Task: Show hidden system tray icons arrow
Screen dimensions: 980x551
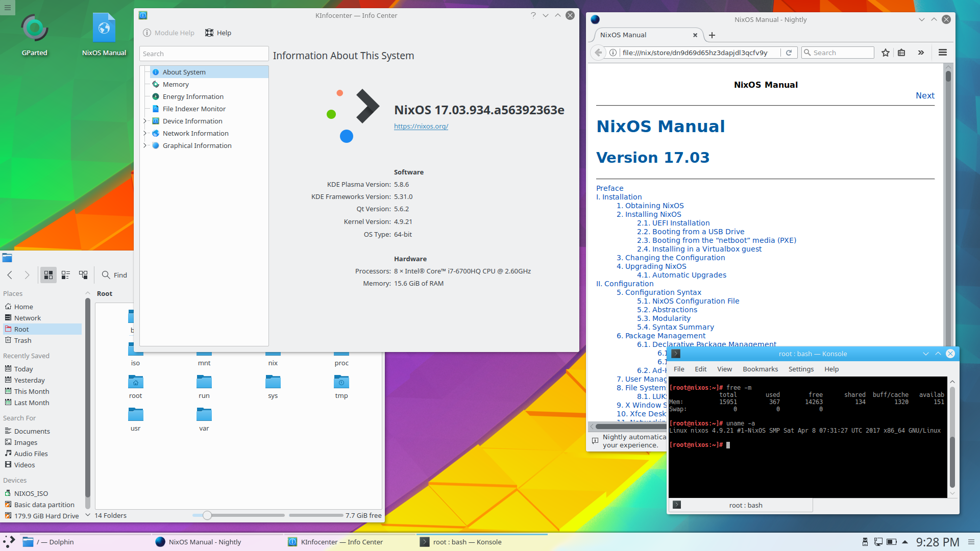Action: (905, 542)
